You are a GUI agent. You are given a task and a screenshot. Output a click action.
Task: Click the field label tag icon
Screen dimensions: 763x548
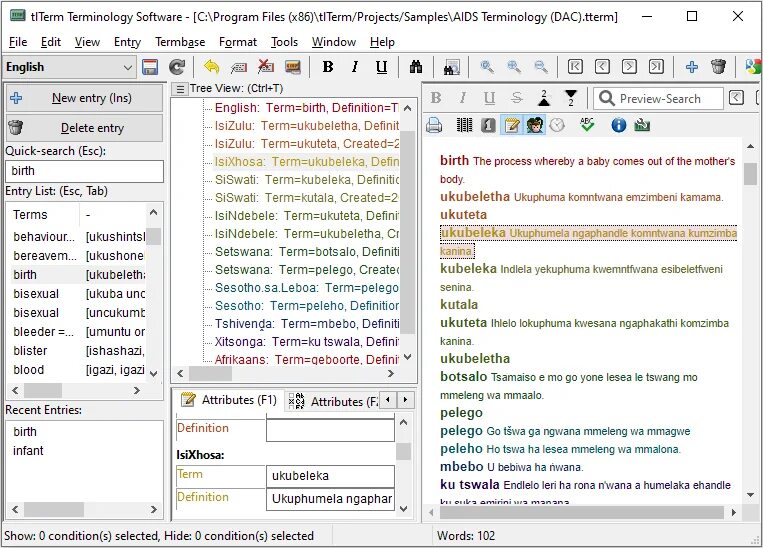pos(238,67)
